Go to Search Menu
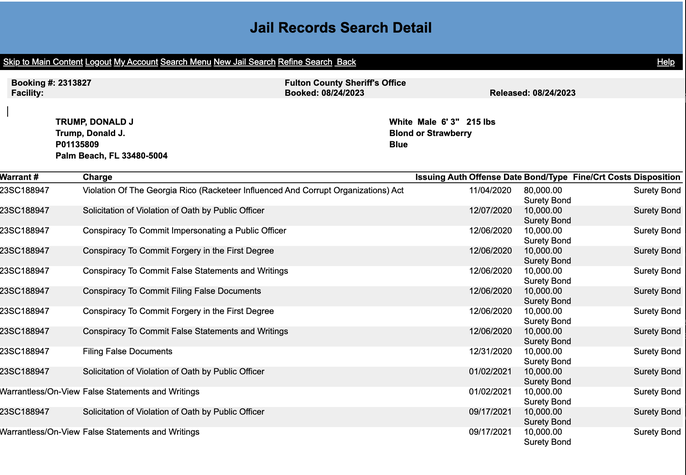The width and height of the screenshot is (686, 475). coord(185,62)
